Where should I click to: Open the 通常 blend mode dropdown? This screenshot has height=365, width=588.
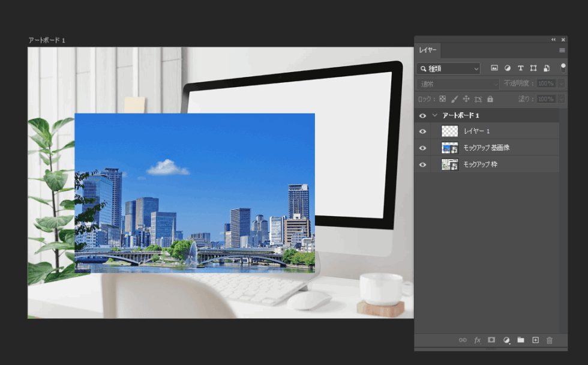(x=458, y=84)
